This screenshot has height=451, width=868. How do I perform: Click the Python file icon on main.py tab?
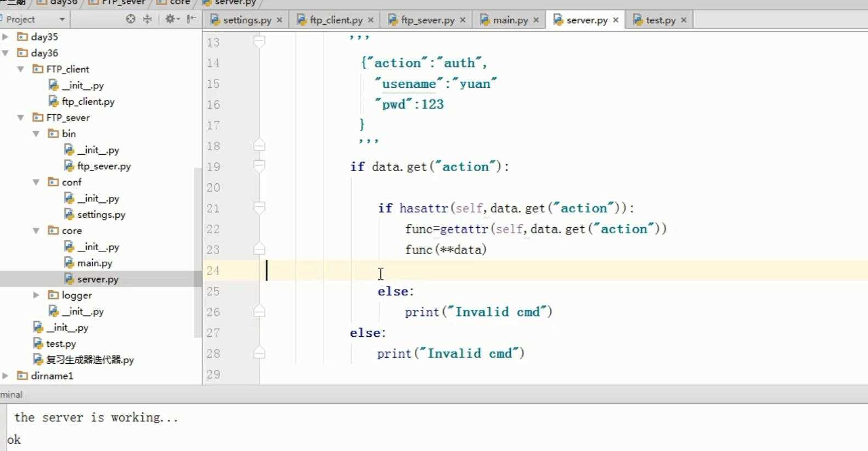click(484, 20)
